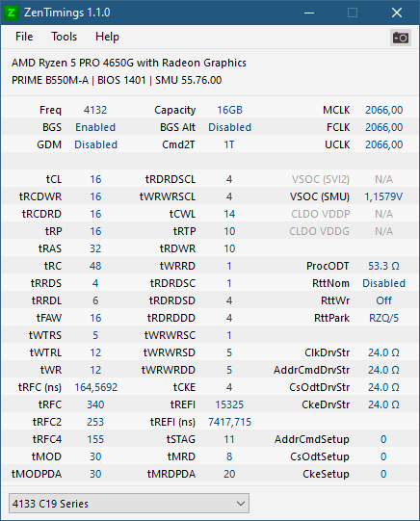This screenshot has width=420, height=521.
Task: Open the File menu
Action: (x=24, y=37)
